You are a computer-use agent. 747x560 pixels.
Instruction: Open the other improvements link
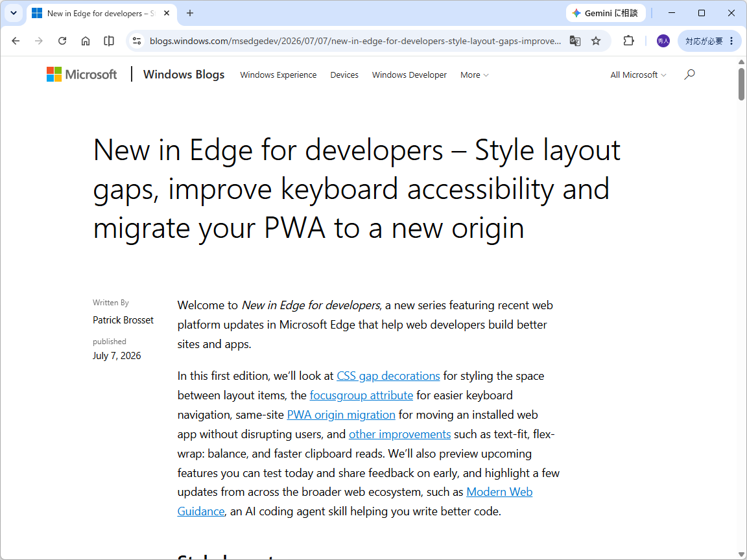tap(399, 434)
